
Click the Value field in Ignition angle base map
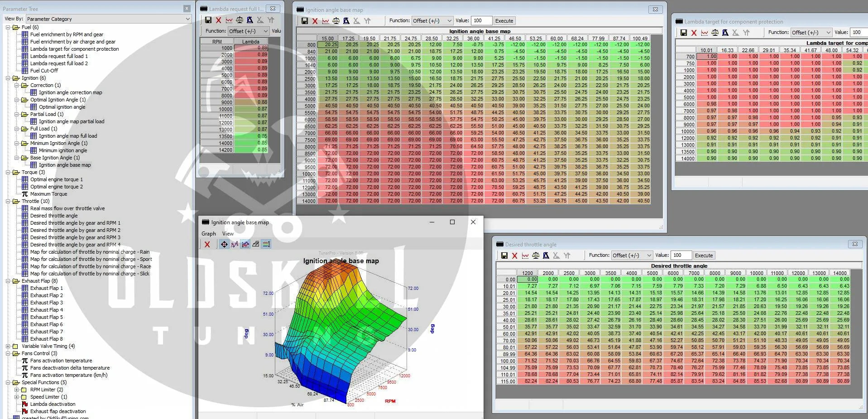(481, 21)
